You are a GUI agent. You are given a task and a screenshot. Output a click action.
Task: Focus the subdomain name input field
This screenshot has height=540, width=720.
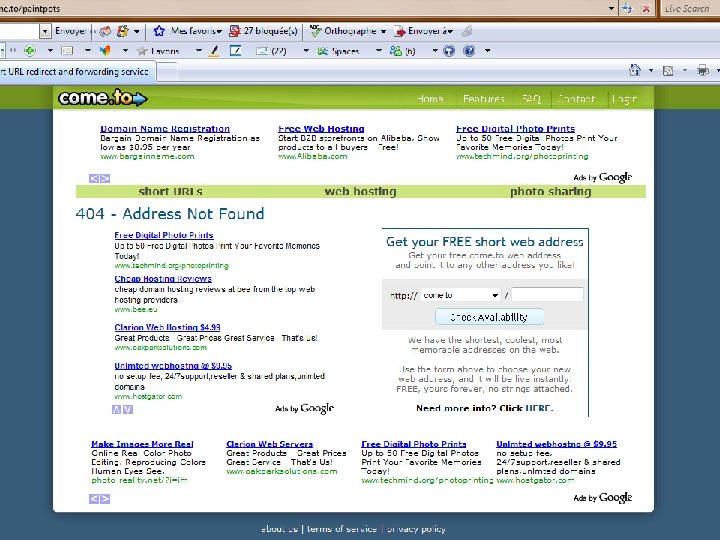coord(547,294)
